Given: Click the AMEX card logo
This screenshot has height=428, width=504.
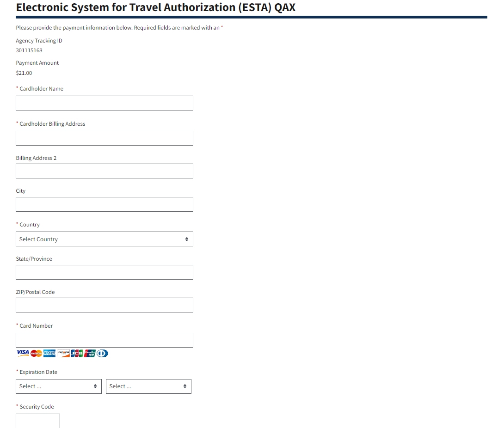Looking at the screenshot, I should [49, 353].
